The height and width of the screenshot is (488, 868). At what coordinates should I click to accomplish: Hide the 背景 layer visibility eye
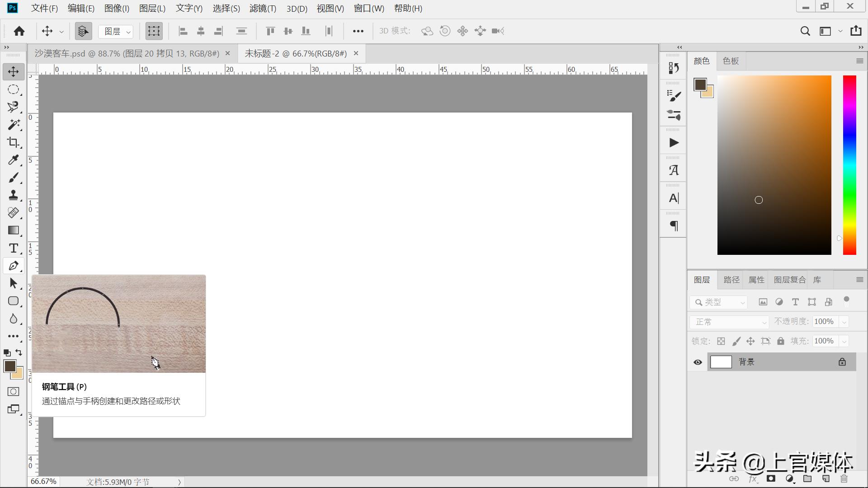tap(698, 361)
